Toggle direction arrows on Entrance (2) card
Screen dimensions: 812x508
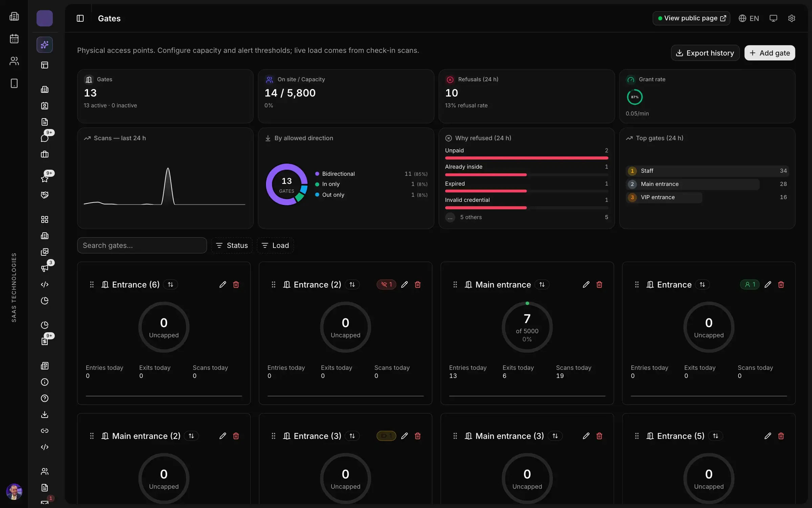pyautogui.click(x=352, y=284)
